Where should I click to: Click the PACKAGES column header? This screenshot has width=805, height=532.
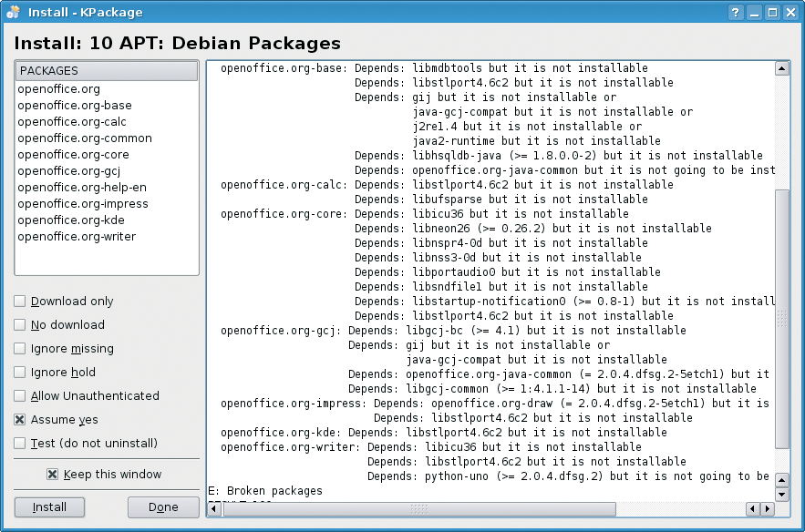pos(107,71)
